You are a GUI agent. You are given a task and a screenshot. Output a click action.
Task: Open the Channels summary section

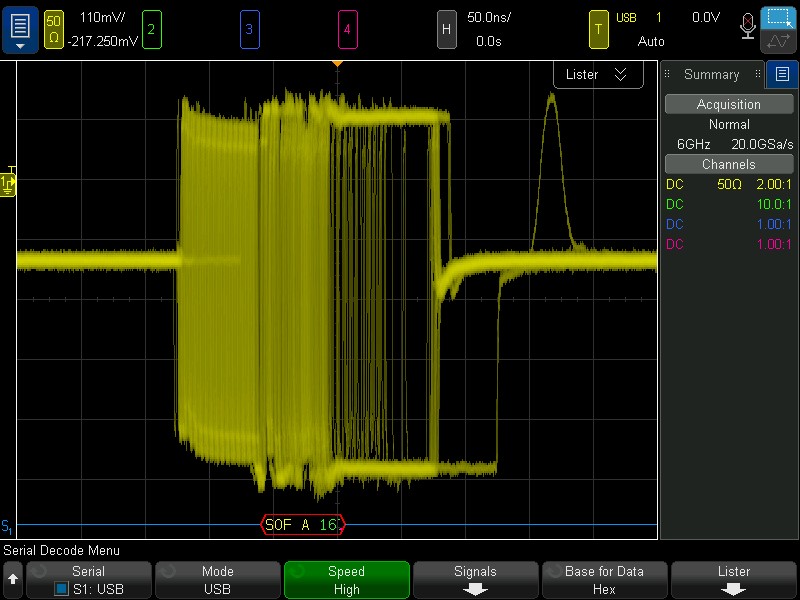coord(729,164)
